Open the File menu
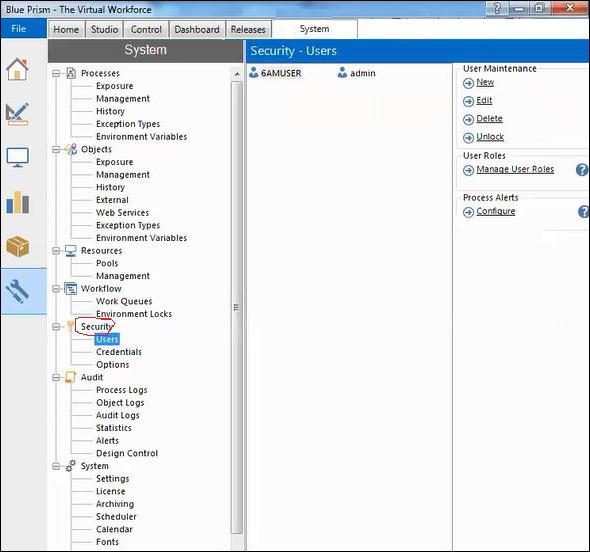The image size is (590, 552). 23,29
